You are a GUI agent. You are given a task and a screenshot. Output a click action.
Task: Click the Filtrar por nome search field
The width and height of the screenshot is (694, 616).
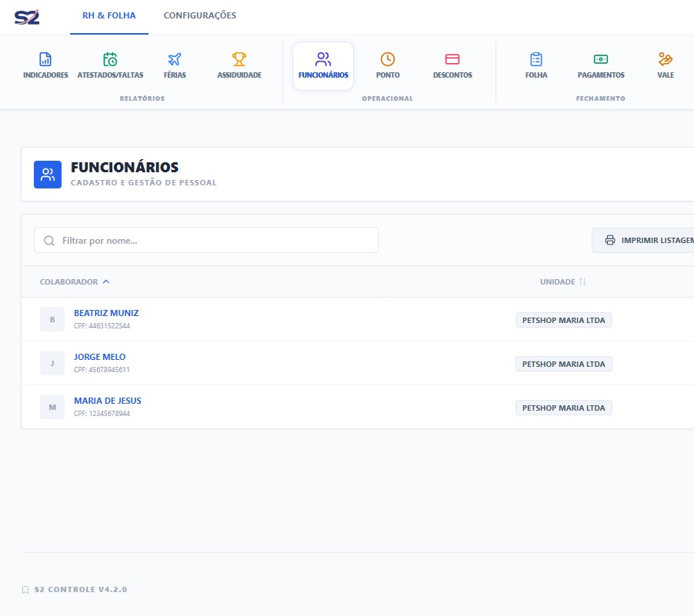coord(206,241)
